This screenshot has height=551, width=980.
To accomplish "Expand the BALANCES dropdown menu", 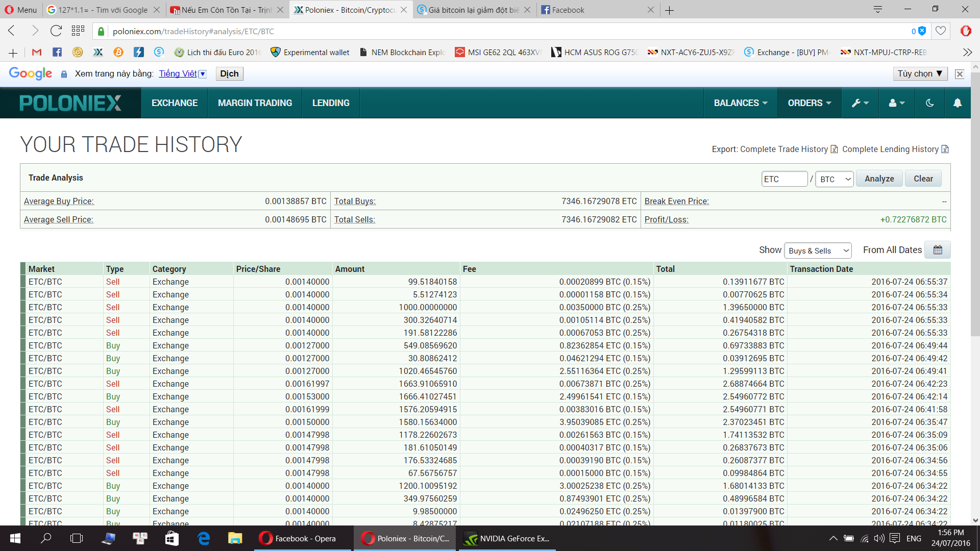I will click(740, 103).
